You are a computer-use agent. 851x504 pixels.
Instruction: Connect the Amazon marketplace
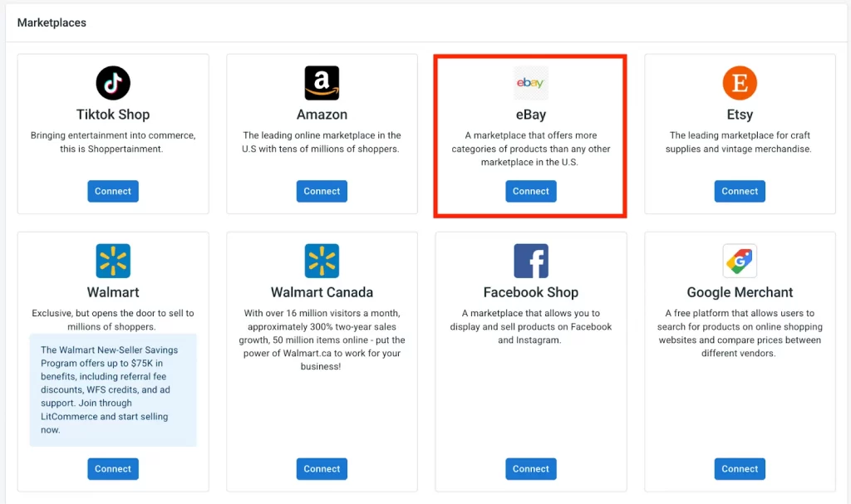click(322, 191)
